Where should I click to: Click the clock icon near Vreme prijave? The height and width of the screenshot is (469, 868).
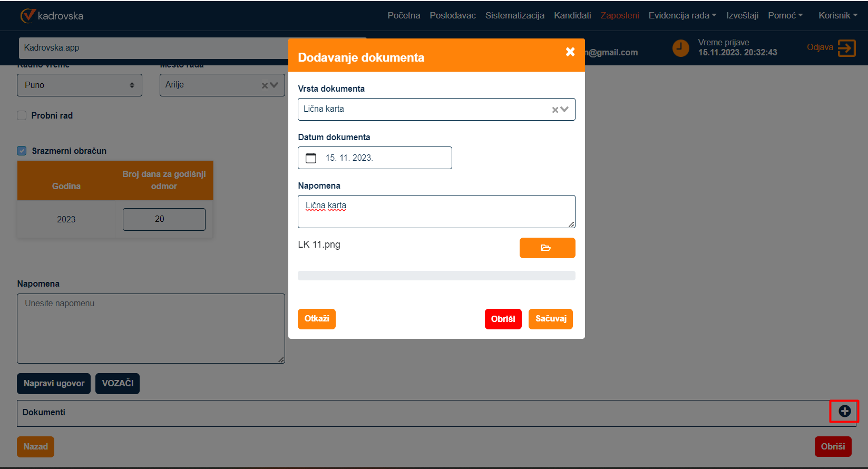(680, 48)
